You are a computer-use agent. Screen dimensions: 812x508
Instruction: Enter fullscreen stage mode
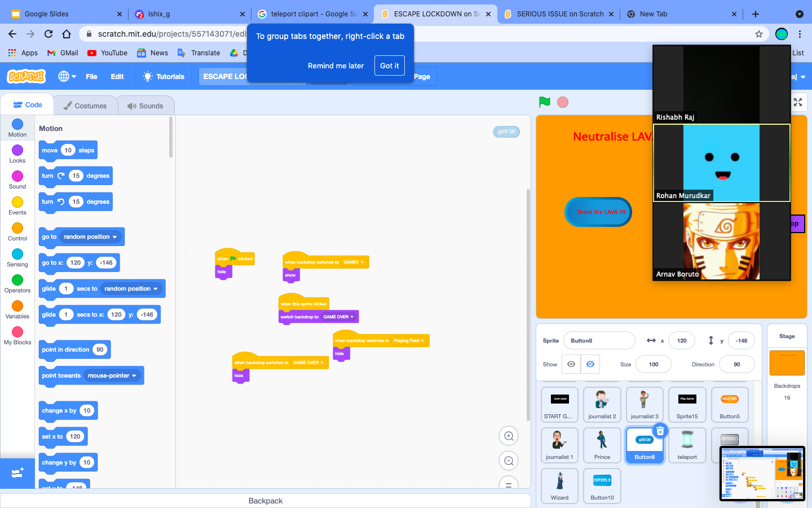(x=798, y=102)
